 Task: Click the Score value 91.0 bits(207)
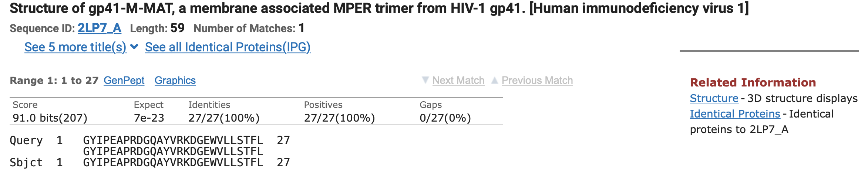50,118
